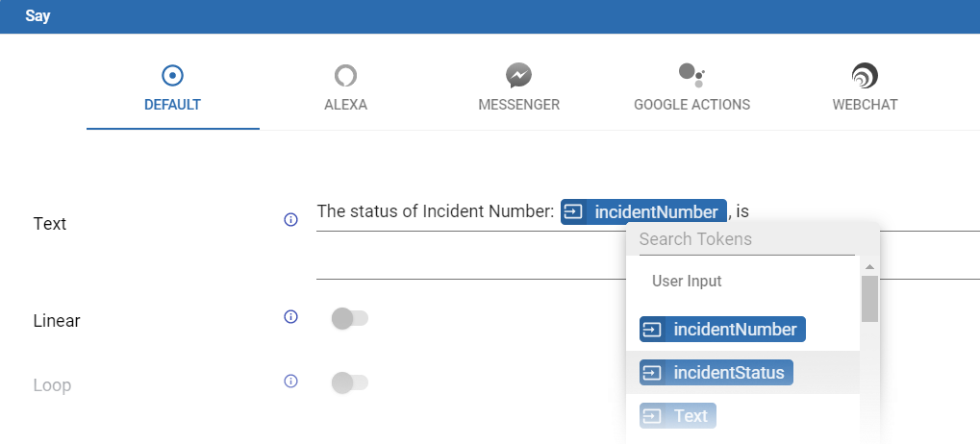Click the incidentNumber token chip in text
The image size is (980, 444).
pos(643,211)
